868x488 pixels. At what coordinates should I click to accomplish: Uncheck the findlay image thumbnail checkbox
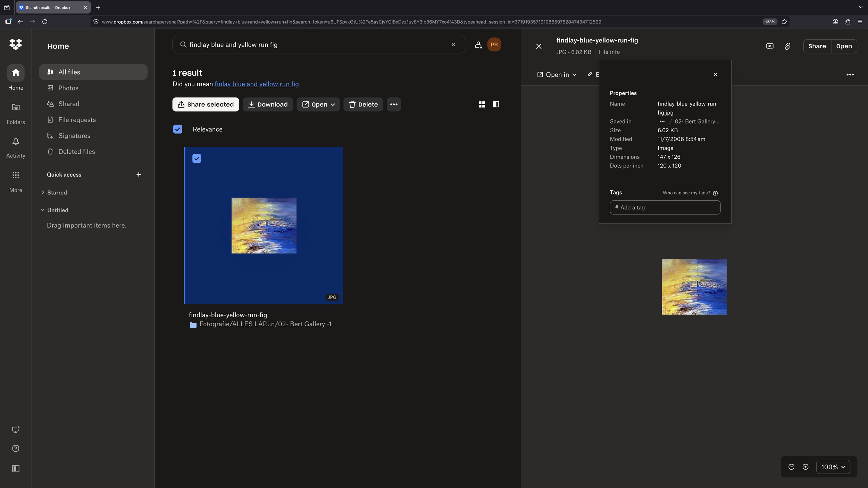point(197,159)
